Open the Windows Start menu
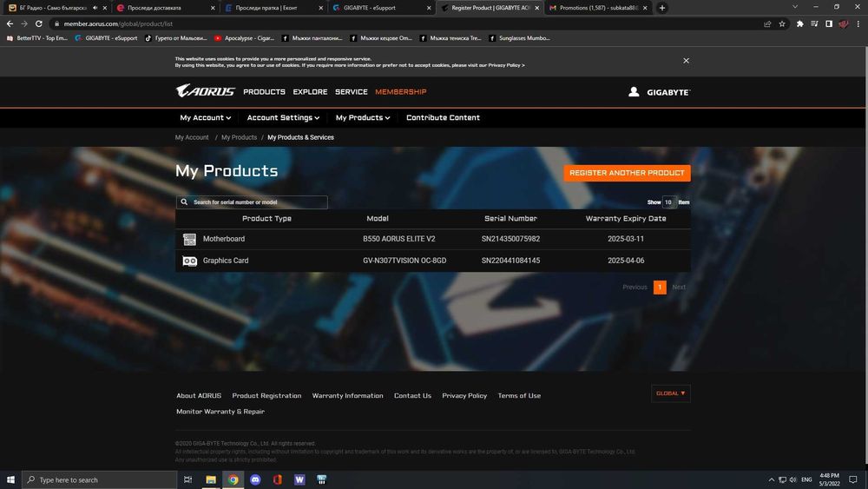This screenshot has width=868, height=489. (x=10, y=479)
